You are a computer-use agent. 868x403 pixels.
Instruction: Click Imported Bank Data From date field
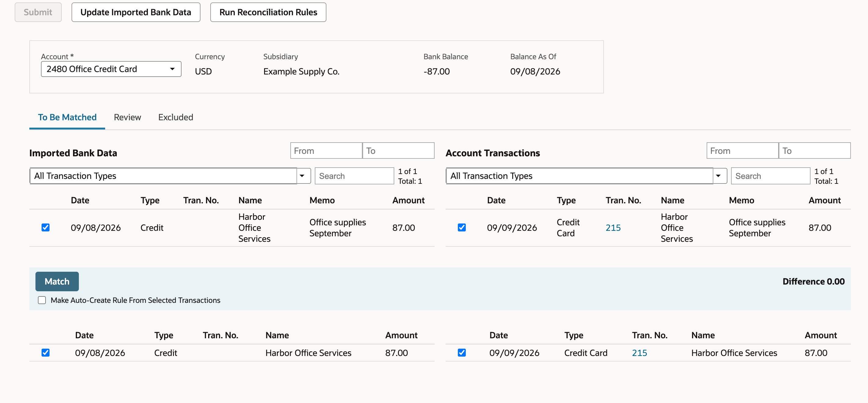coord(326,151)
